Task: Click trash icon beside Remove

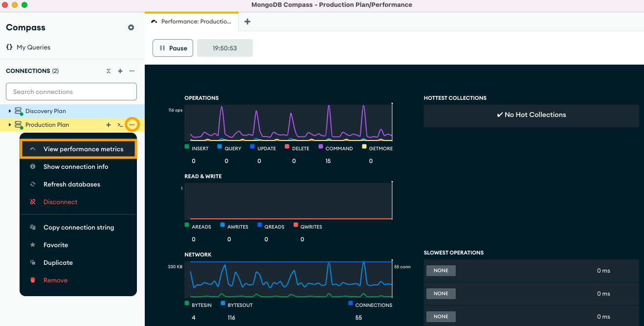Action: coord(33,280)
